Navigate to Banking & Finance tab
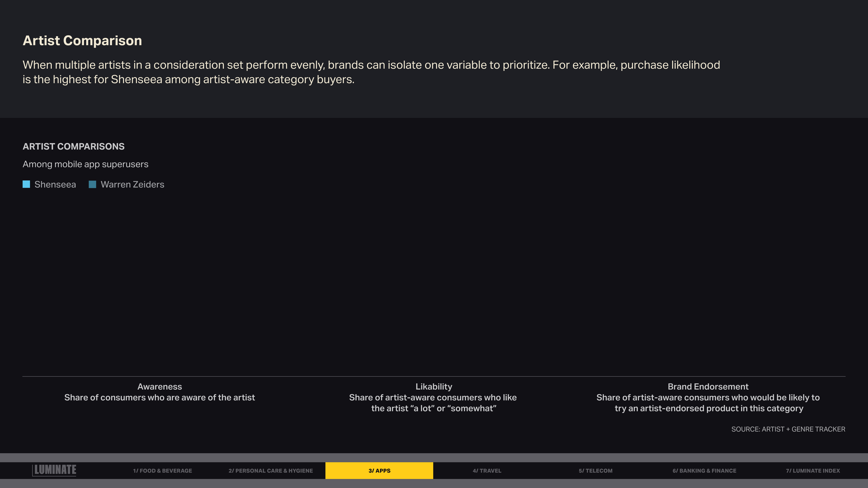 (x=704, y=470)
